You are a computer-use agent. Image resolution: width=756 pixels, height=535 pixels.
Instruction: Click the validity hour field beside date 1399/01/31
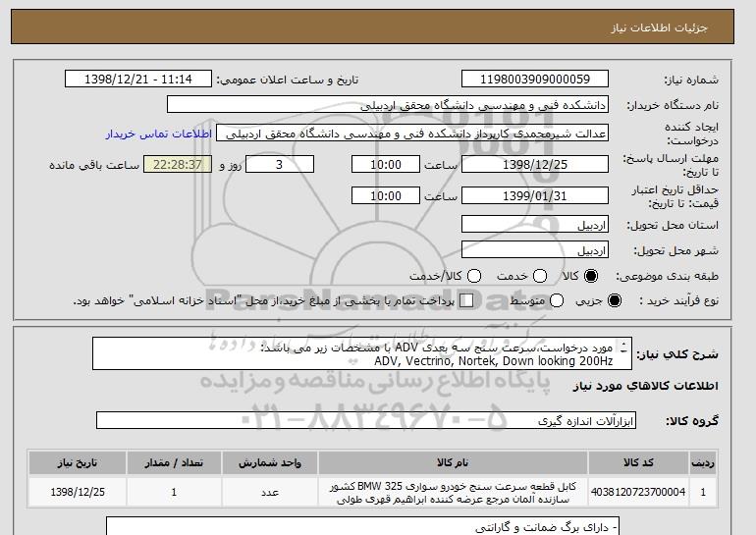click(386, 195)
